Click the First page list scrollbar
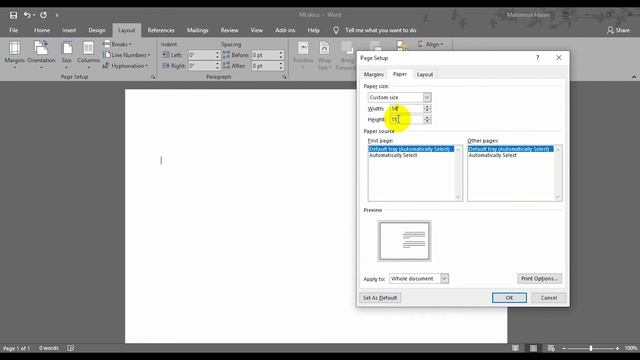Image resolution: width=640 pixels, height=360 pixels. (x=458, y=173)
